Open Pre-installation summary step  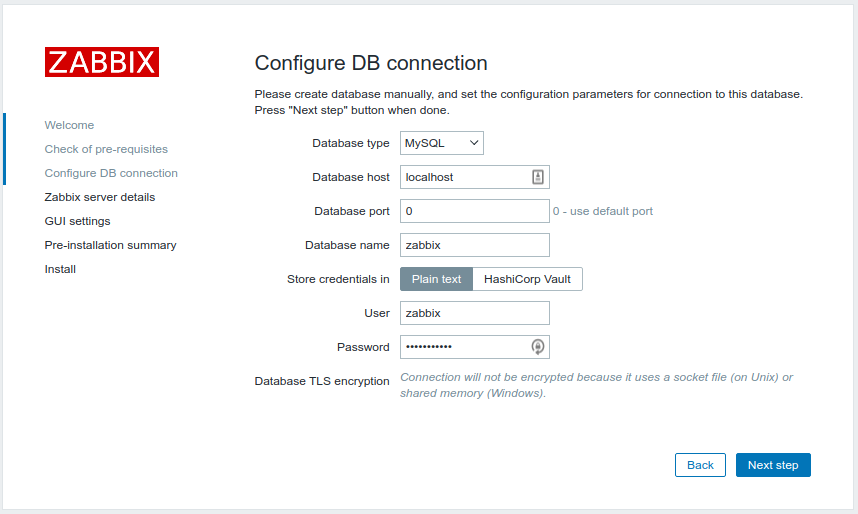click(110, 245)
